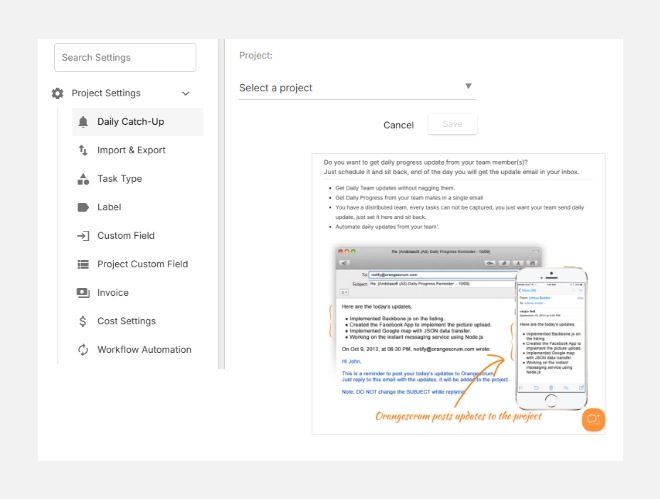Click the Workflow Automation cycle icon
This screenshot has width=660, height=499.
point(83,350)
